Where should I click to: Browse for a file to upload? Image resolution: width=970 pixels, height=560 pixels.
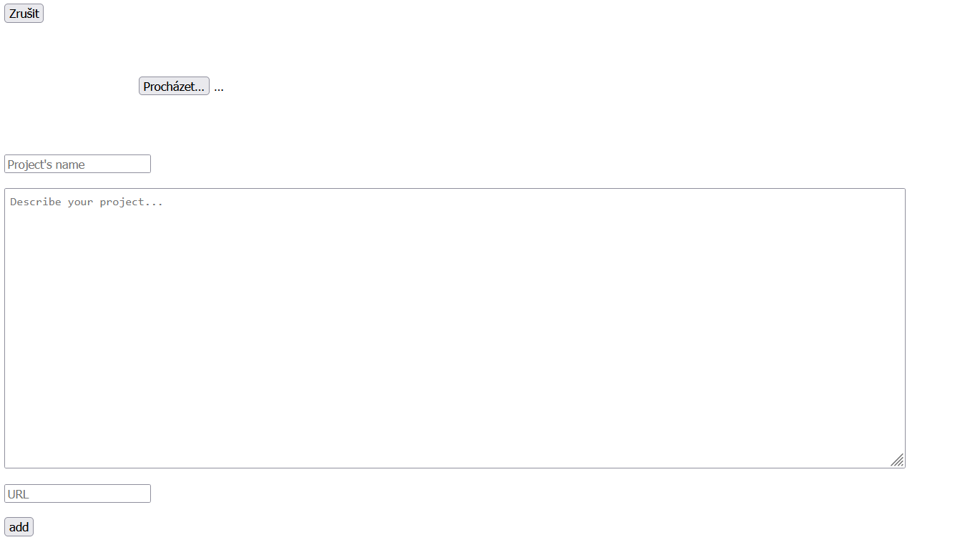tap(174, 87)
